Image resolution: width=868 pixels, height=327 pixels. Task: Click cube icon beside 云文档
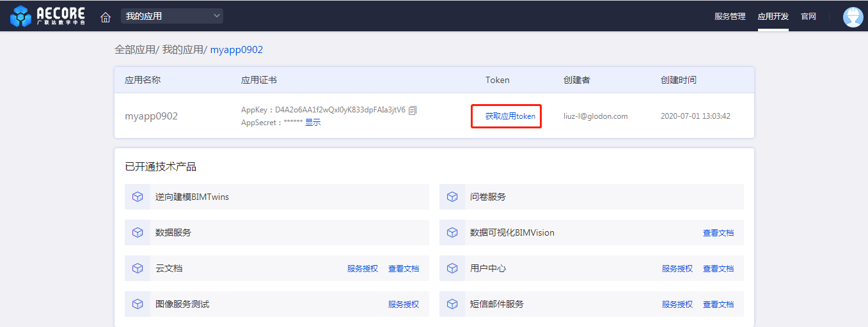click(x=138, y=268)
